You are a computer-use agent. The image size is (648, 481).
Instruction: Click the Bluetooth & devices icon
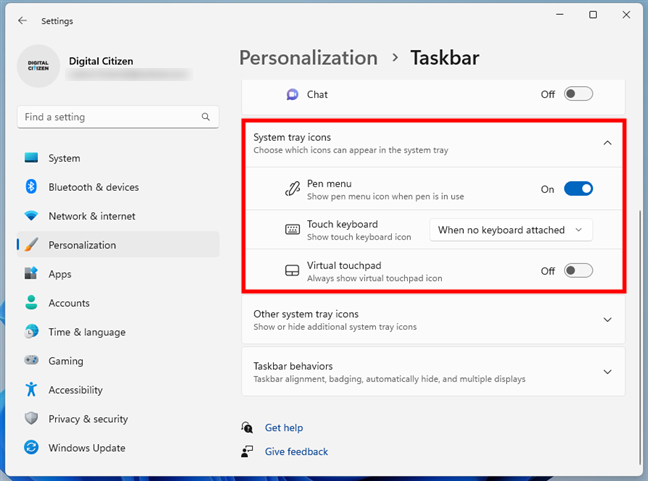coord(31,187)
